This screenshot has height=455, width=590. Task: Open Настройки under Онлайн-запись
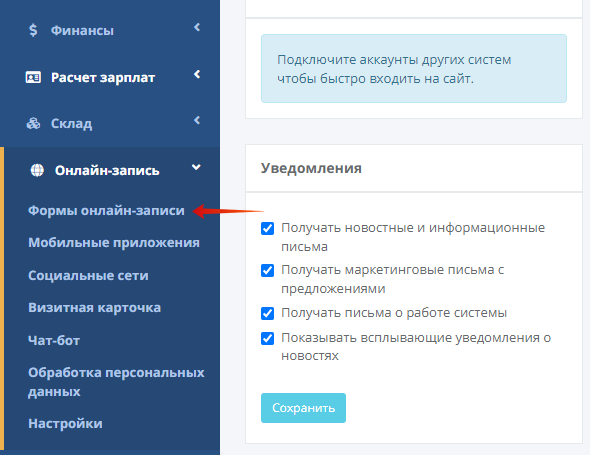pos(65,423)
